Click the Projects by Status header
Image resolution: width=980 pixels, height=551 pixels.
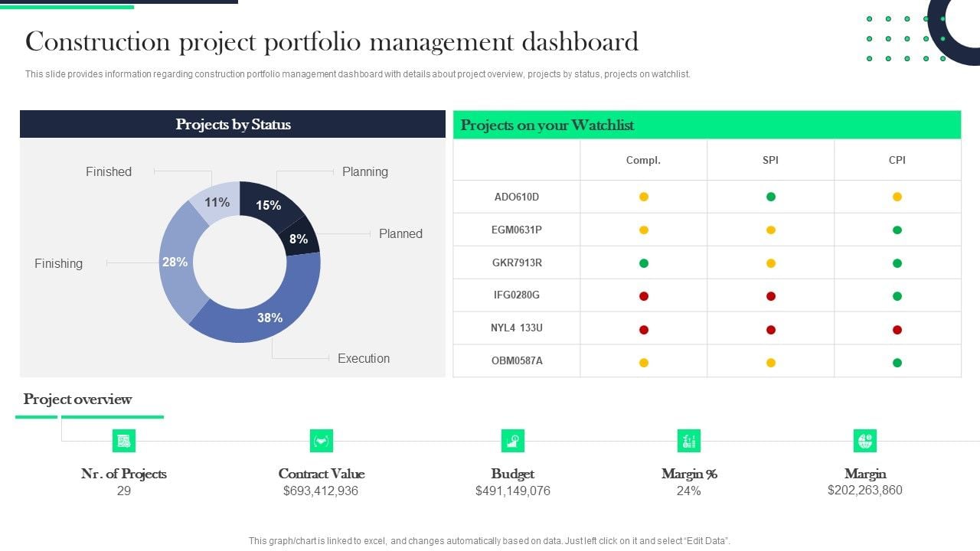click(233, 124)
